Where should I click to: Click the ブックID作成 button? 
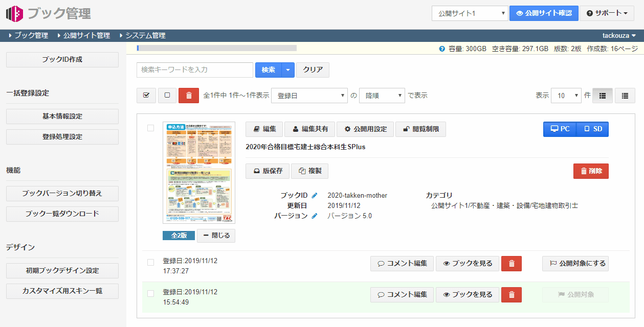point(62,60)
